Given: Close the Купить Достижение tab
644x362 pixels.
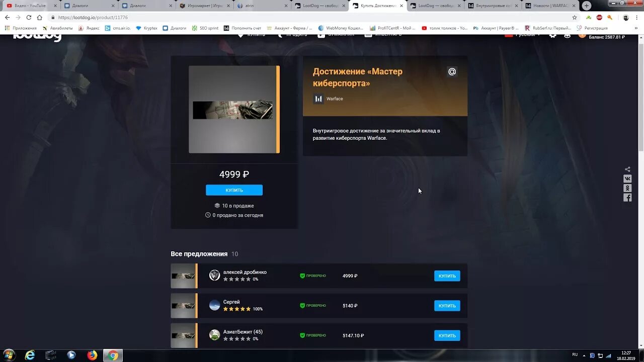Looking at the screenshot, I should point(401,6).
